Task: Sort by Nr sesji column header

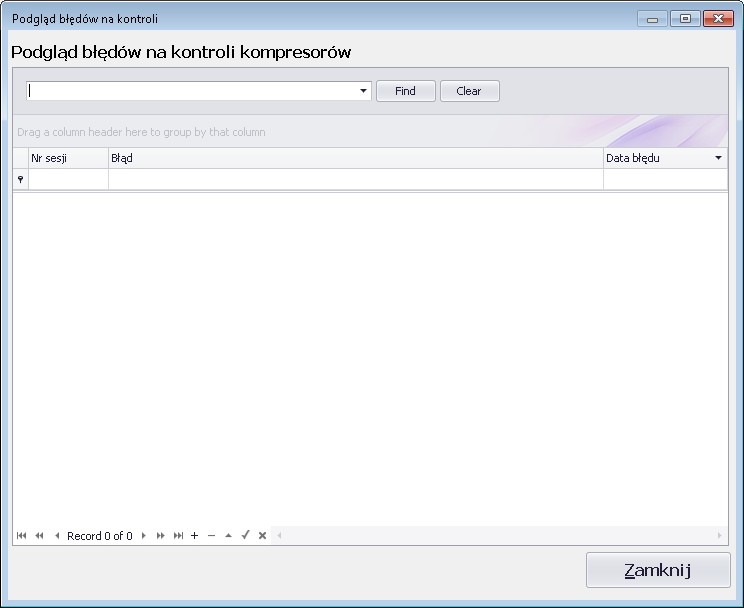Action: pyautogui.click(x=68, y=158)
